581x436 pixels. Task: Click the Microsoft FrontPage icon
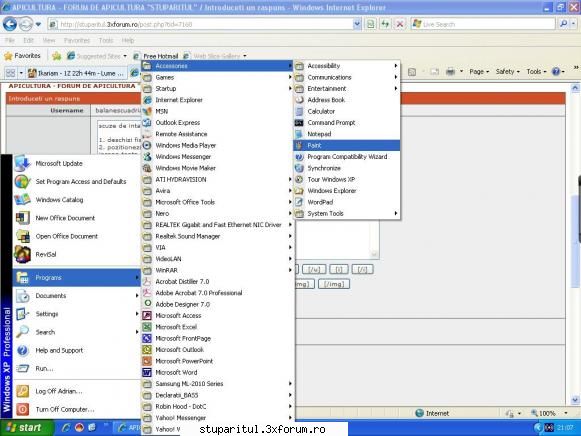pos(147,338)
